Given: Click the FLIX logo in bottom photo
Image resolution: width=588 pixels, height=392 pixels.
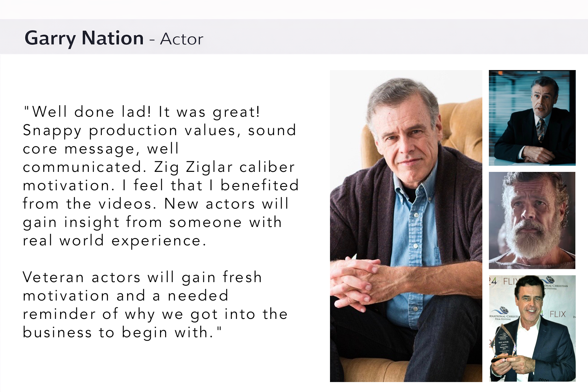Looking at the screenshot, I should [x=557, y=314].
